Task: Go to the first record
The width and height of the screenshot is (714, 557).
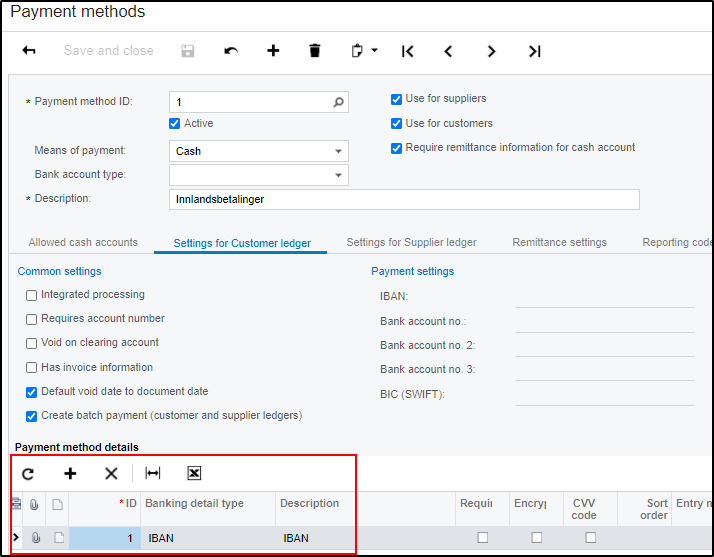Action: pyautogui.click(x=408, y=51)
